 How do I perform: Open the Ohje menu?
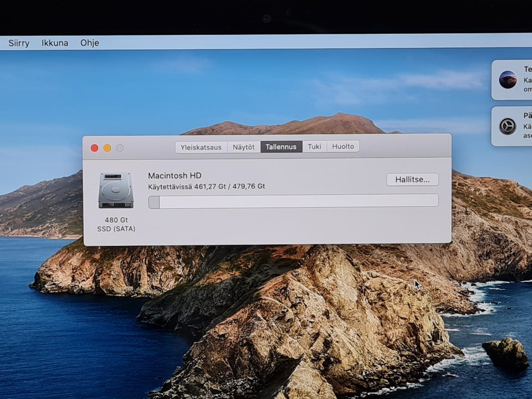(x=90, y=43)
